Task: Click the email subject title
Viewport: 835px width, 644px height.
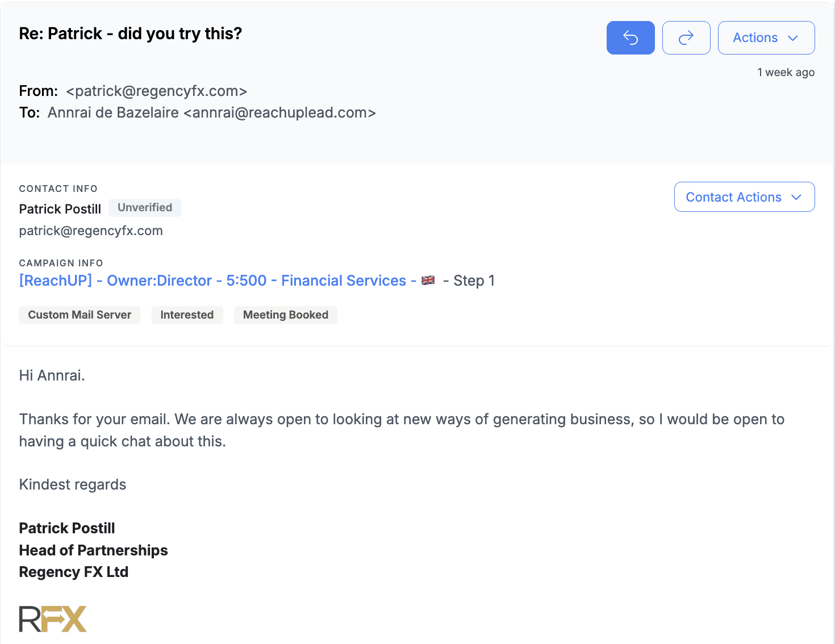Action: tap(131, 34)
